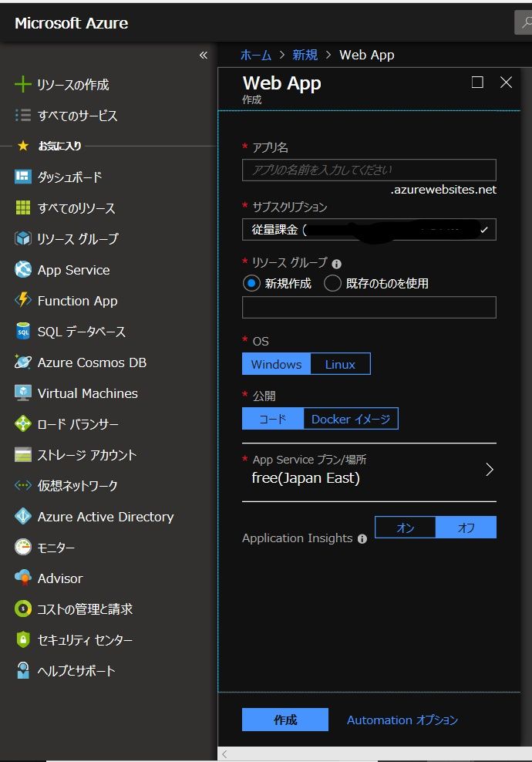Click the Function App lightning icon
The width and height of the screenshot is (532, 762).
pos(23,300)
